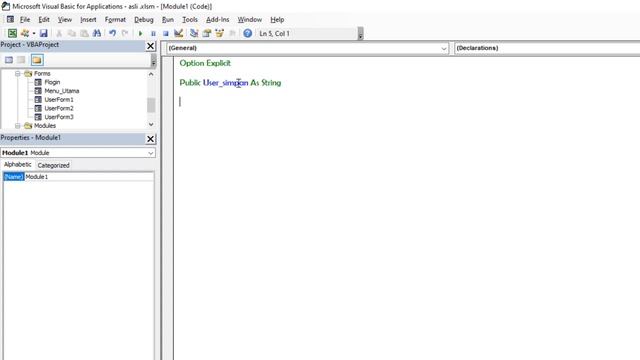The height and width of the screenshot is (360, 640).
Task: Close the Properties - Module1 pane
Action: (x=150, y=139)
